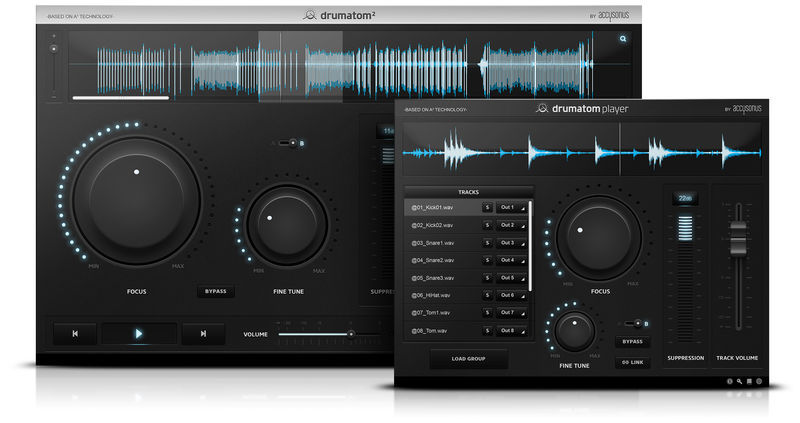The image size is (800, 423).
Task: Click the zoom magnifier in drumatom² waveform
Action: pos(623,39)
